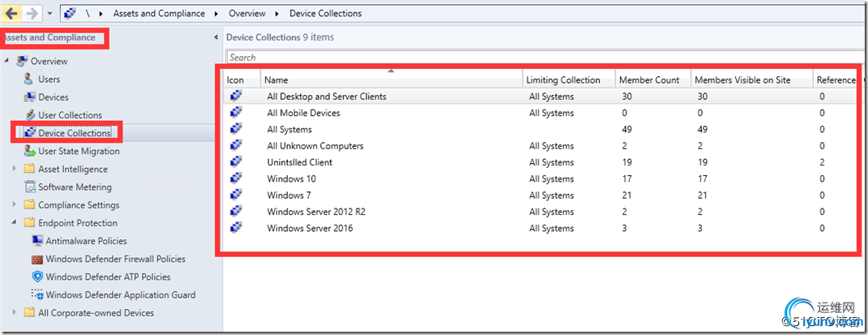The width and height of the screenshot is (868, 335).
Task: Sort by the Member Count column header
Action: (653, 79)
